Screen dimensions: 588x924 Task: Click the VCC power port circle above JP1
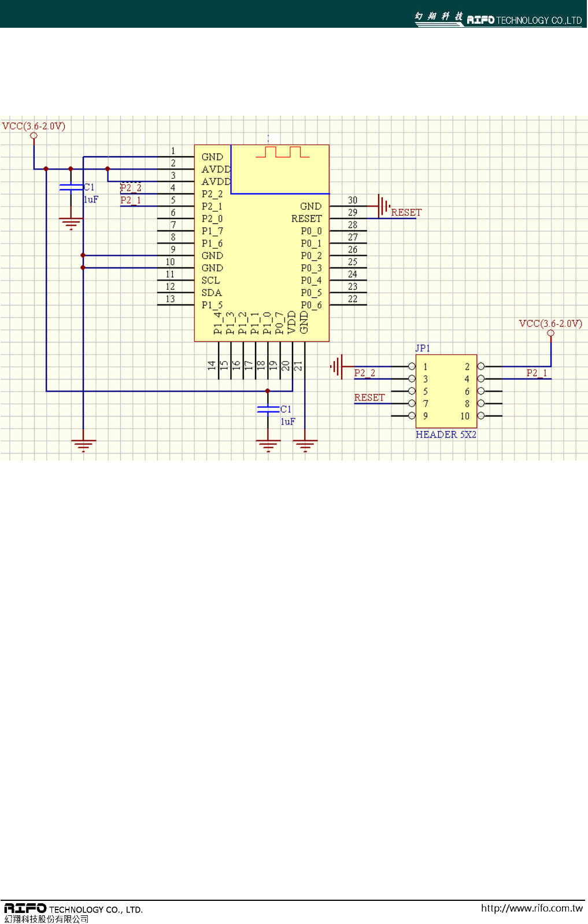[550, 333]
